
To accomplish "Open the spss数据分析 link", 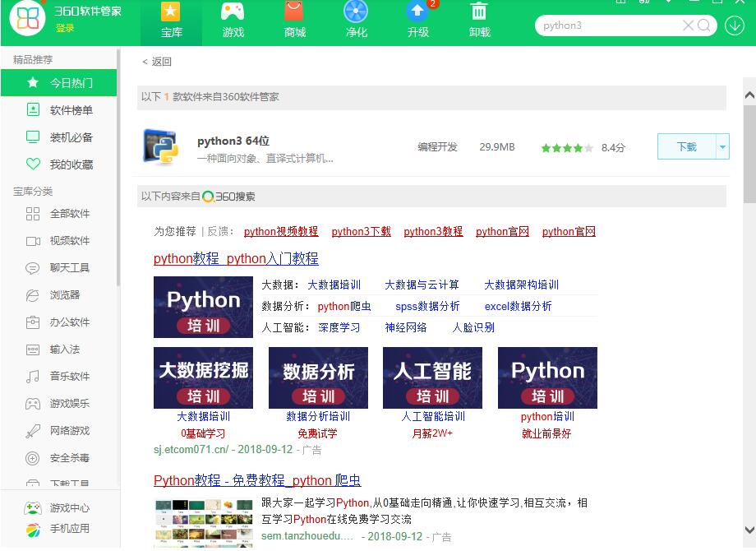I will pyautogui.click(x=427, y=307).
